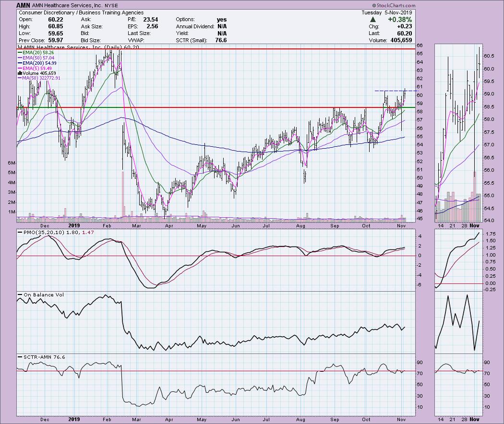
Task: Click the purple EMA(50) legend line swatch
Action: pyautogui.click(x=19, y=58)
